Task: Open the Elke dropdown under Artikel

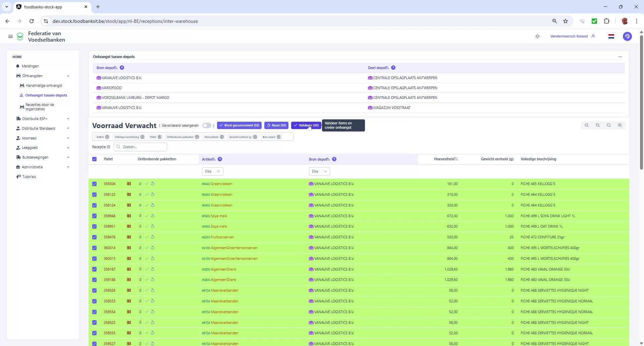Action: (x=212, y=171)
